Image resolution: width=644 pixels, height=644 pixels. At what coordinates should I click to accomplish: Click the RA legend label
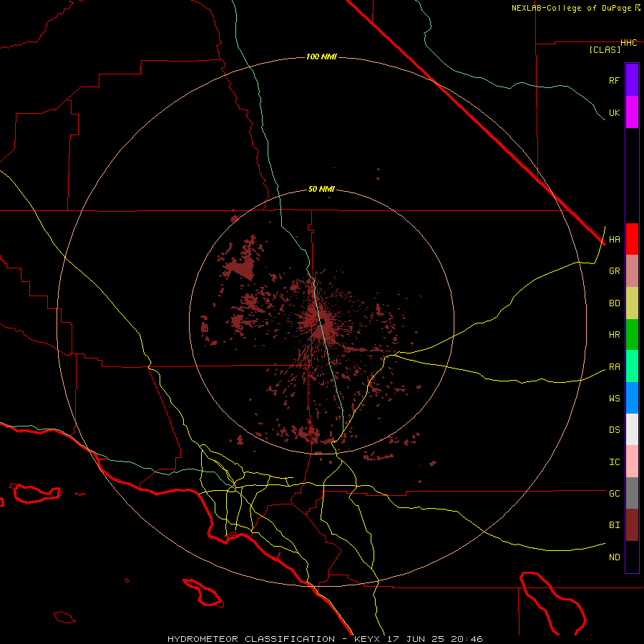click(x=614, y=367)
